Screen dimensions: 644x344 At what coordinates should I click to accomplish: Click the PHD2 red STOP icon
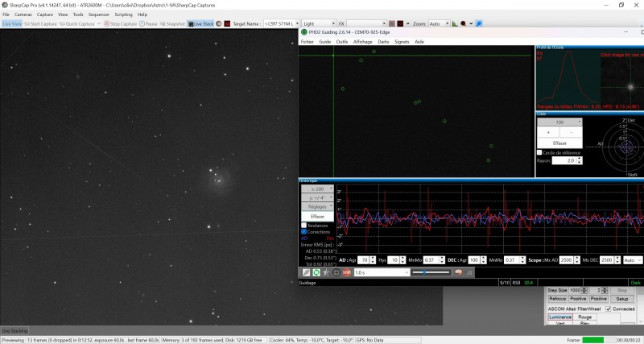point(347,272)
